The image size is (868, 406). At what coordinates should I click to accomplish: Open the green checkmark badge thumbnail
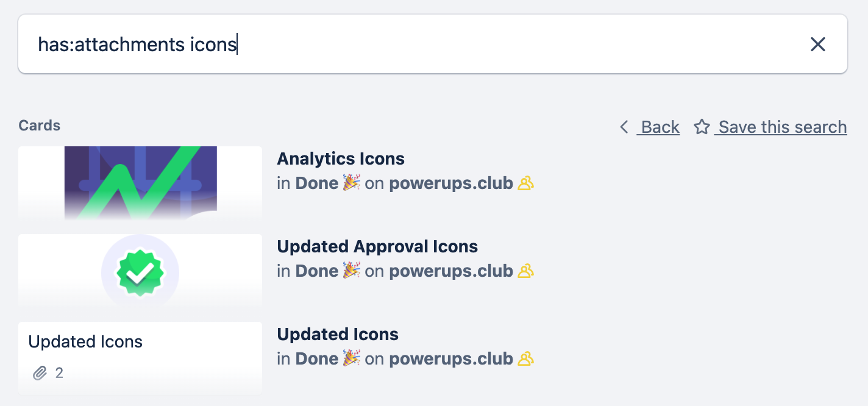click(140, 271)
